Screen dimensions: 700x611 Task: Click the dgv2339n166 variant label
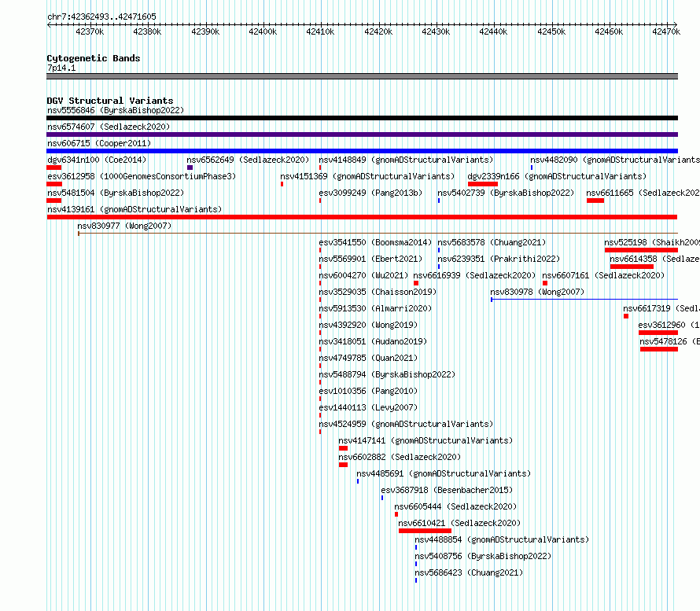(557, 176)
